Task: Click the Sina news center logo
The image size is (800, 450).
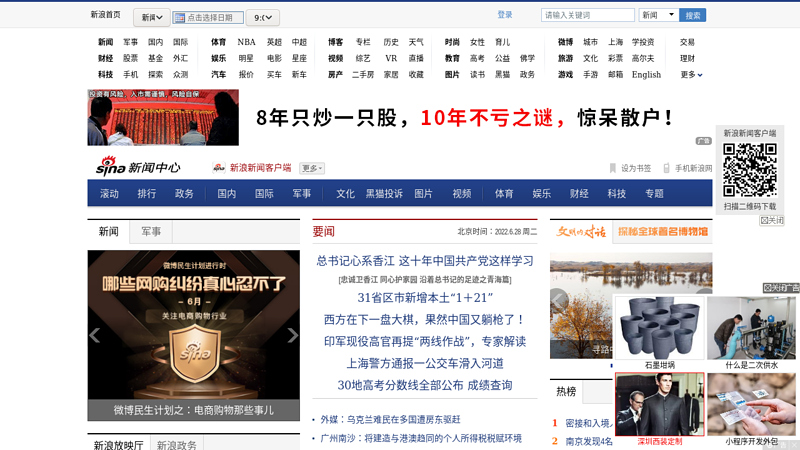Action: [x=138, y=166]
